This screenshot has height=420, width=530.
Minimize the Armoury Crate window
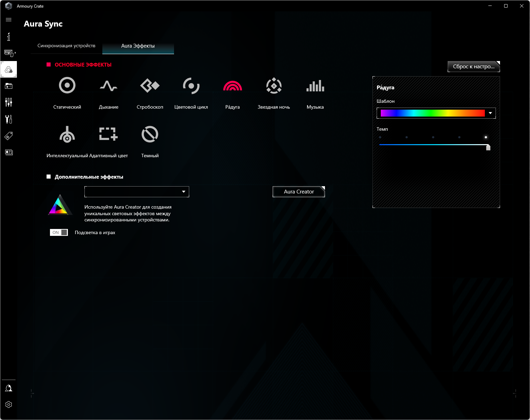[490, 6]
